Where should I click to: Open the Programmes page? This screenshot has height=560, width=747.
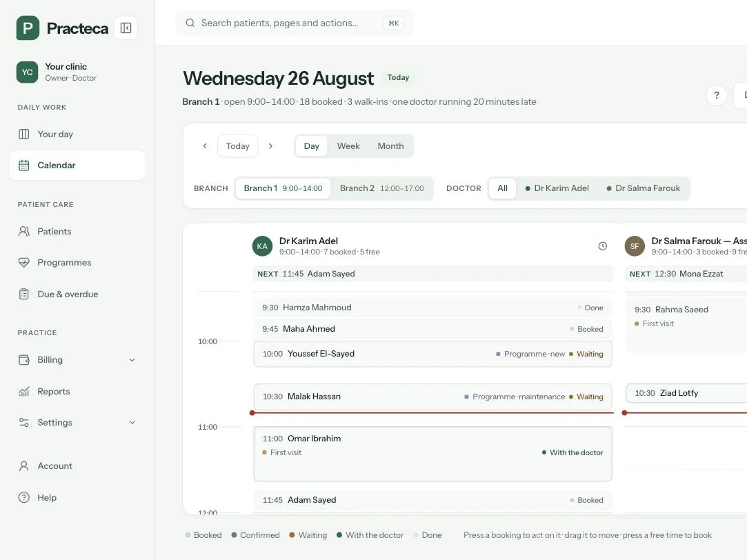pyautogui.click(x=77, y=263)
